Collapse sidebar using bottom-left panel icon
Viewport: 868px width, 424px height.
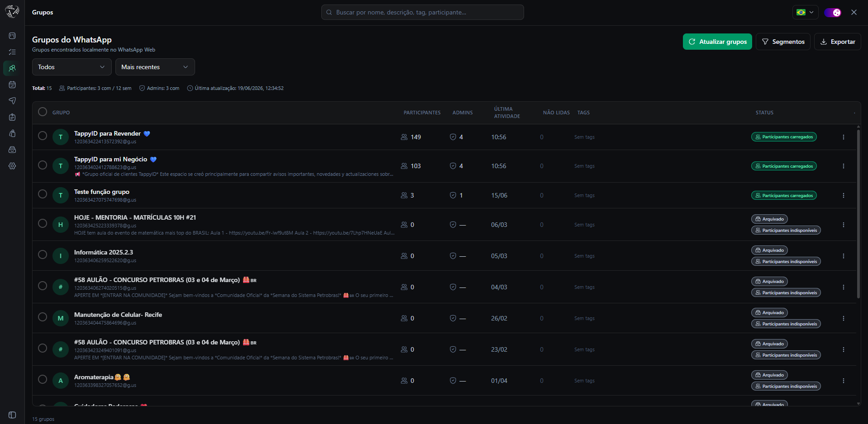click(12, 415)
